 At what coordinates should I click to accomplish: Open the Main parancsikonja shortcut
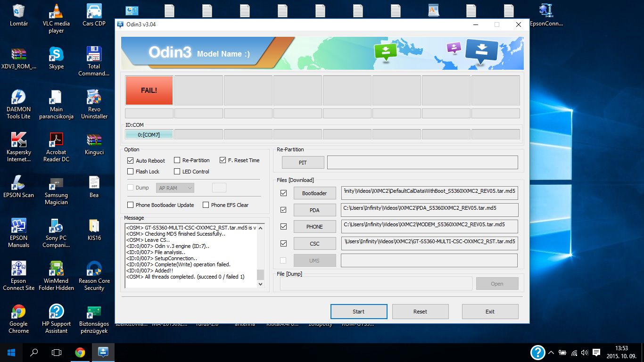(56, 104)
